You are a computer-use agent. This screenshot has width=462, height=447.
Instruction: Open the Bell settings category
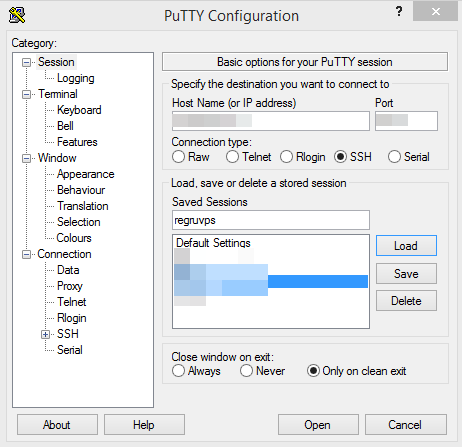click(x=65, y=126)
